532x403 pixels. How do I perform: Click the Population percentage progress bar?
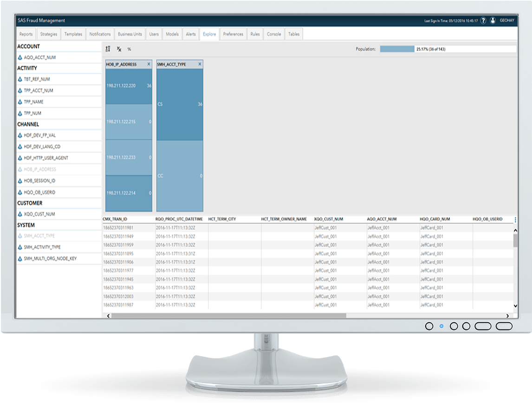tap(397, 49)
